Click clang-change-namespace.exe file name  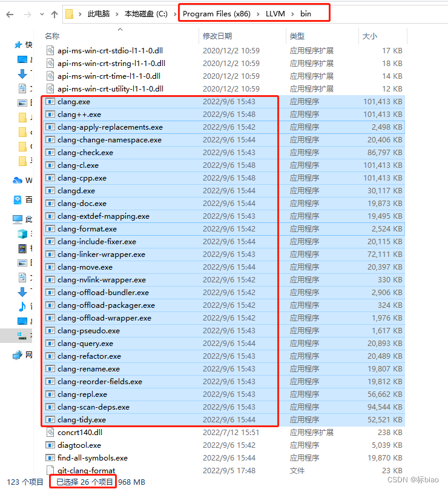110,140
